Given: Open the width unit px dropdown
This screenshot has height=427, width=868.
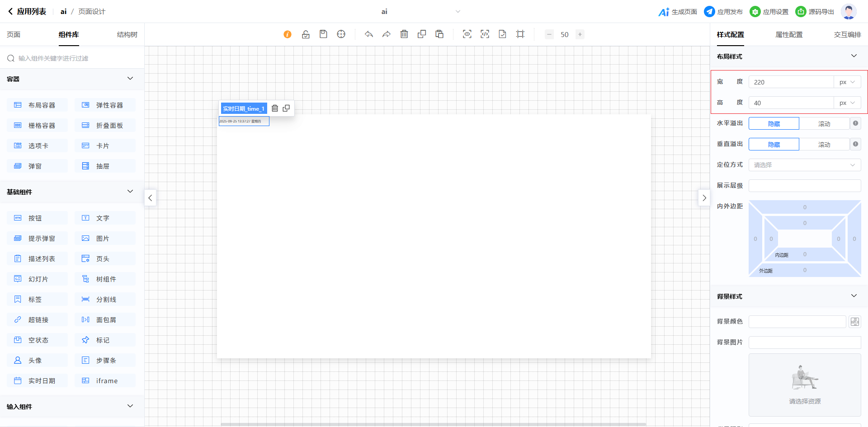Looking at the screenshot, I should (x=847, y=82).
